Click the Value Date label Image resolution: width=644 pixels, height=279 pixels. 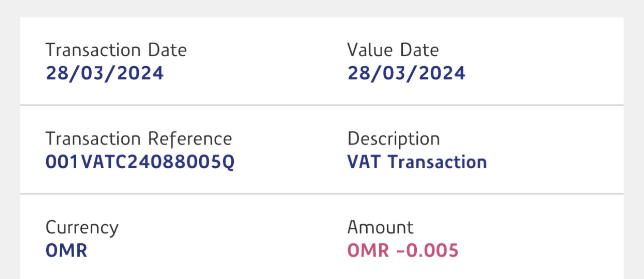(393, 50)
